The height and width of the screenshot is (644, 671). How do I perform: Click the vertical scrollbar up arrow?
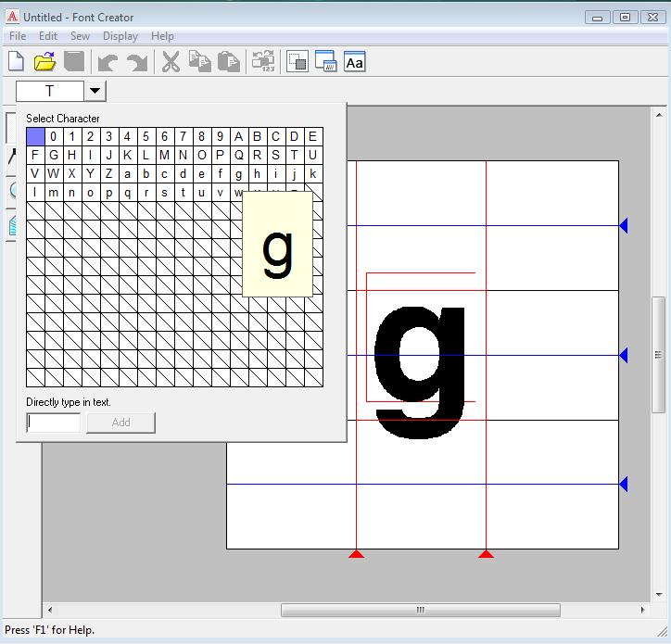coord(659,114)
